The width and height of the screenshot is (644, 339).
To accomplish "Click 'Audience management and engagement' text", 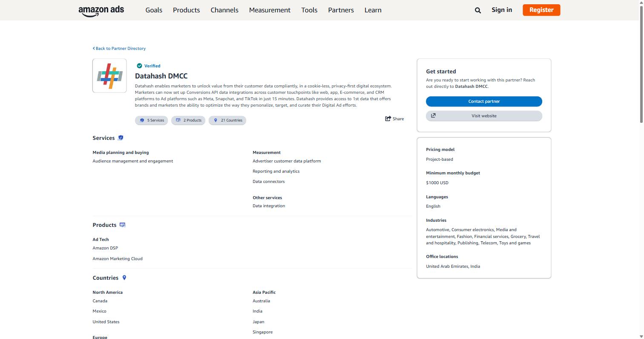I will 133,161.
